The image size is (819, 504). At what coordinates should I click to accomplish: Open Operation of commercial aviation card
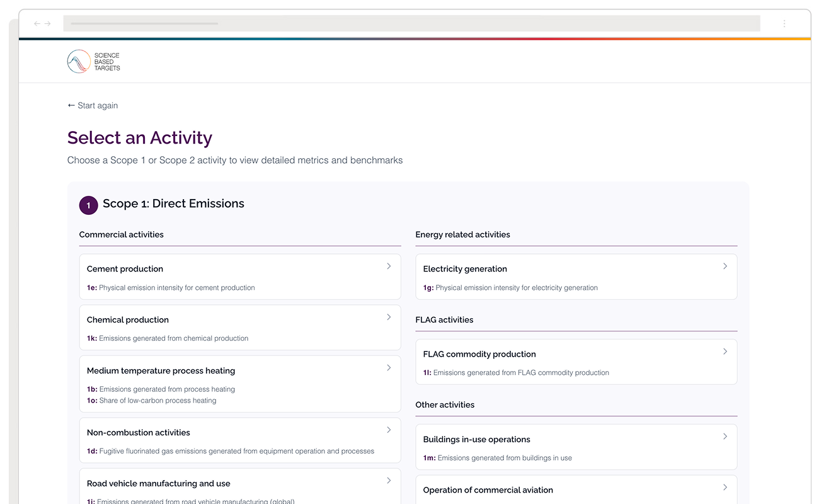576,490
